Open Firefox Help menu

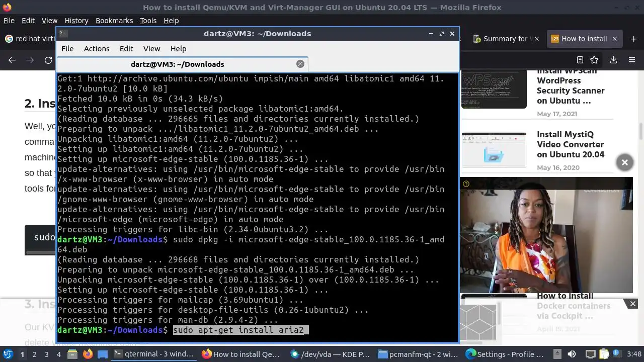(171, 21)
